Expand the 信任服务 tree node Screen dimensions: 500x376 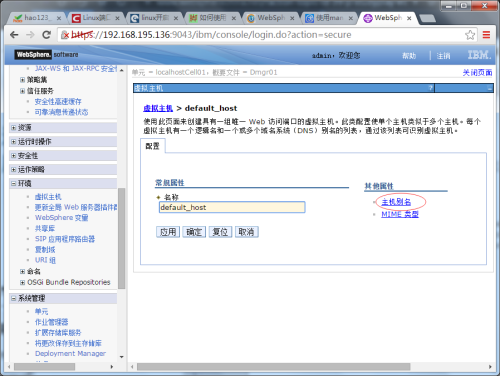(22, 91)
